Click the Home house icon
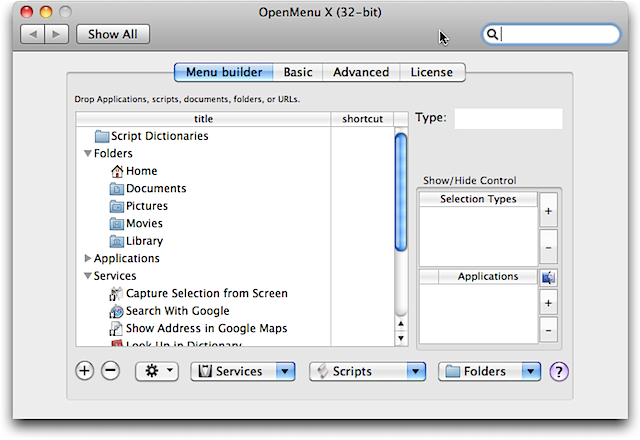 117,171
